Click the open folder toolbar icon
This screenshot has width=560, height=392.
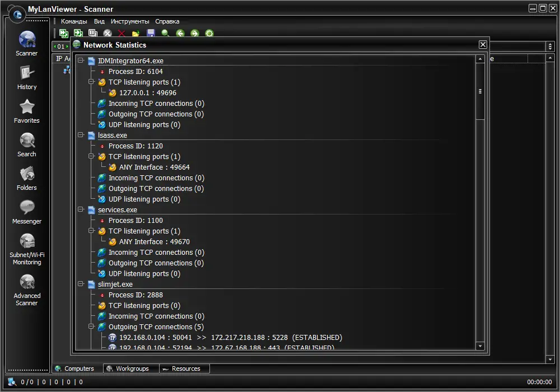[136, 34]
